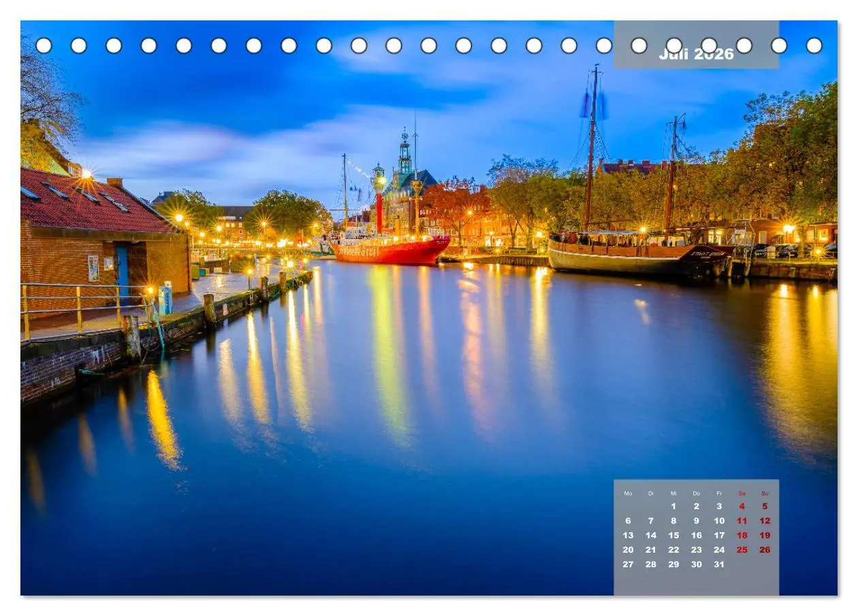Select calendar date 14

tap(651, 536)
